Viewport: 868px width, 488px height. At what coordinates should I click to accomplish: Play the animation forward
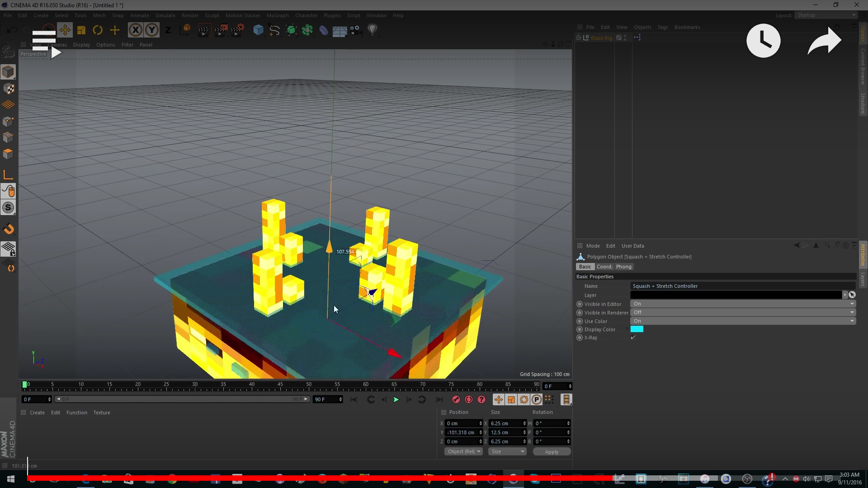(x=396, y=399)
